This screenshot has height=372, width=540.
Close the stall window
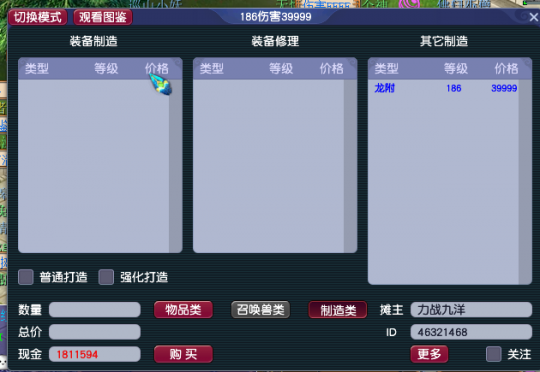(x=533, y=17)
